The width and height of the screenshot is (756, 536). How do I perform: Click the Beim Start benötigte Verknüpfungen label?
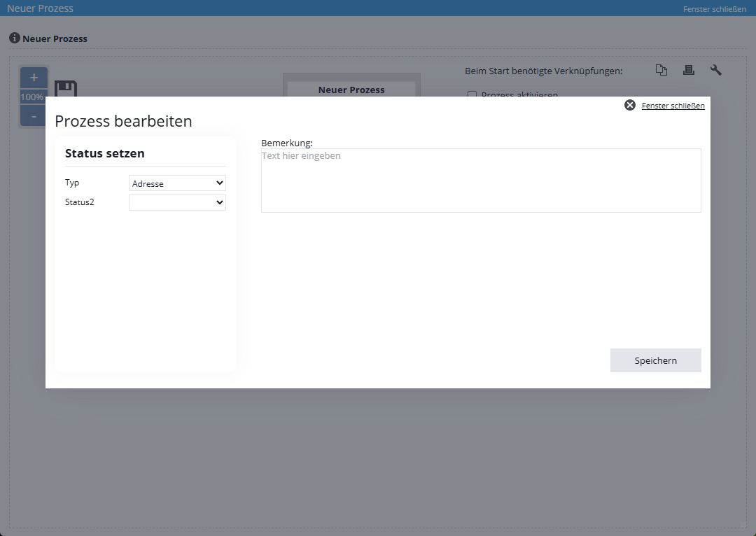[x=543, y=71]
